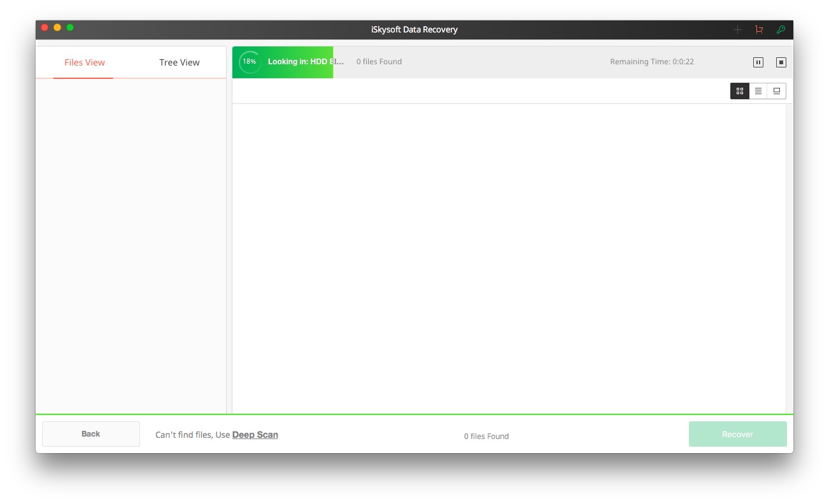Click the green key registration icon
Viewport: 829px width, 504px height.
click(x=780, y=30)
